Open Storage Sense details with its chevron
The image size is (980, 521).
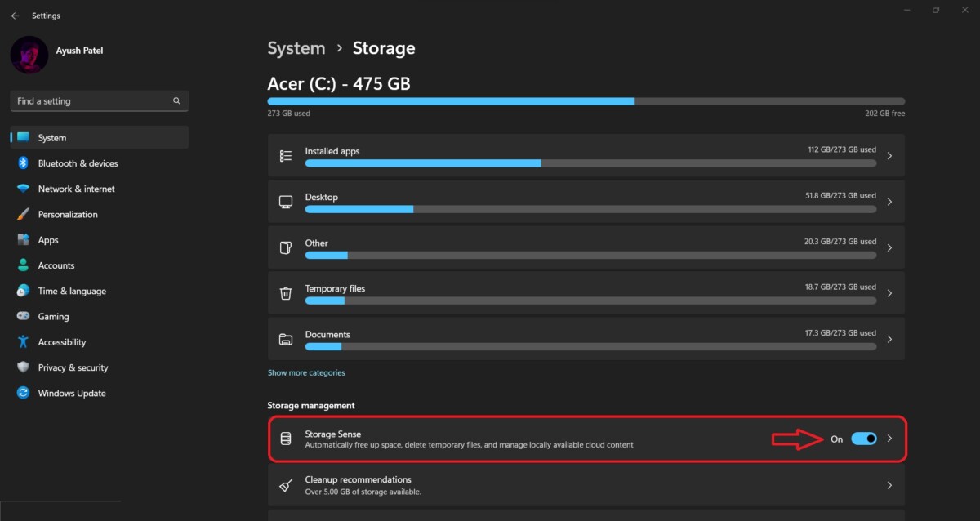889,439
